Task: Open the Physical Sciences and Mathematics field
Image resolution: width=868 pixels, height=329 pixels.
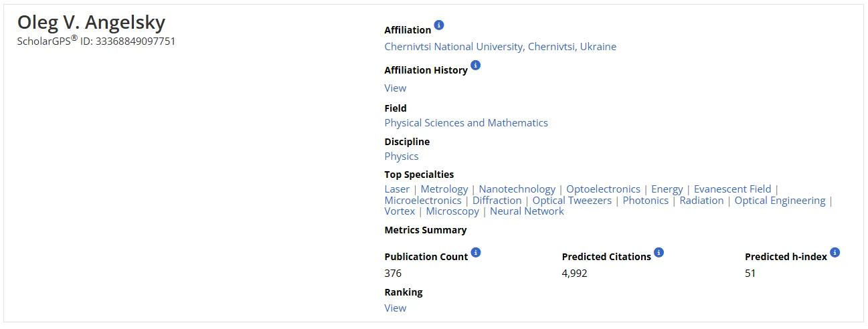Action: 466,123
